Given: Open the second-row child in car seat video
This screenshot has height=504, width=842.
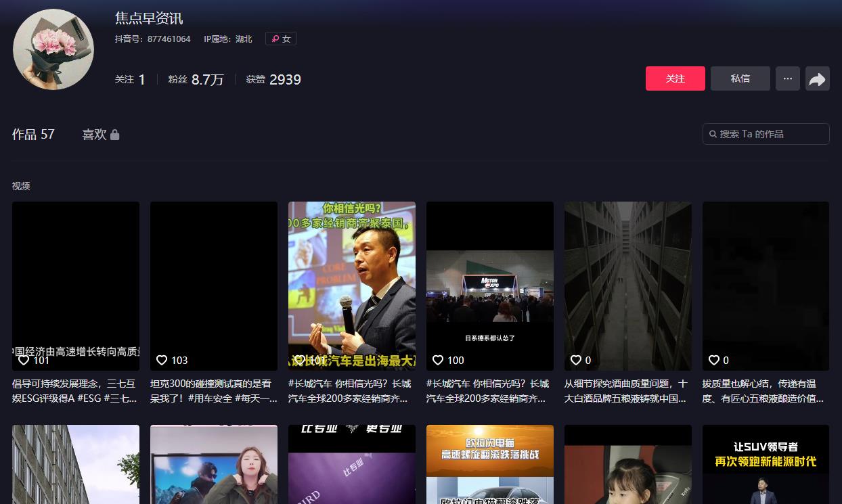Looking at the screenshot, I should click(628, 464).
